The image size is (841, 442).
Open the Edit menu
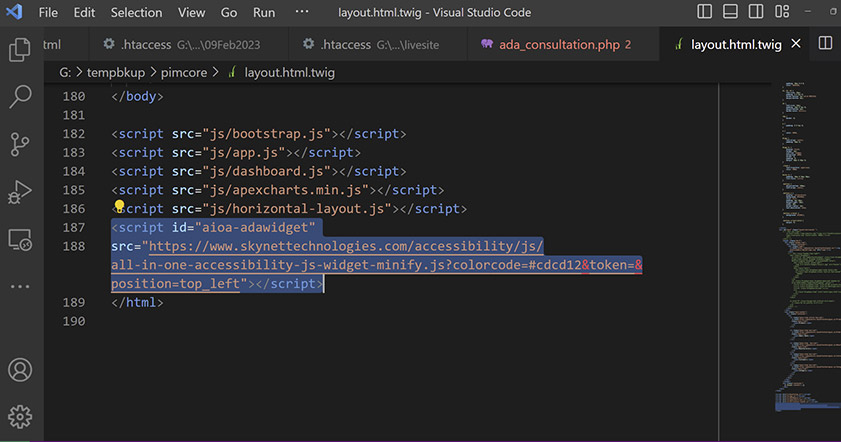pos(84,12)
